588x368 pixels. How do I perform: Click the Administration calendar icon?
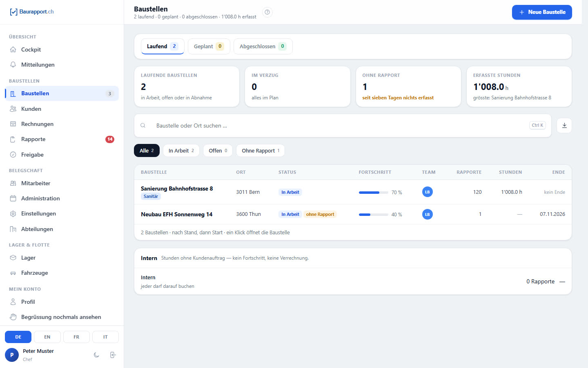[13, 198]
